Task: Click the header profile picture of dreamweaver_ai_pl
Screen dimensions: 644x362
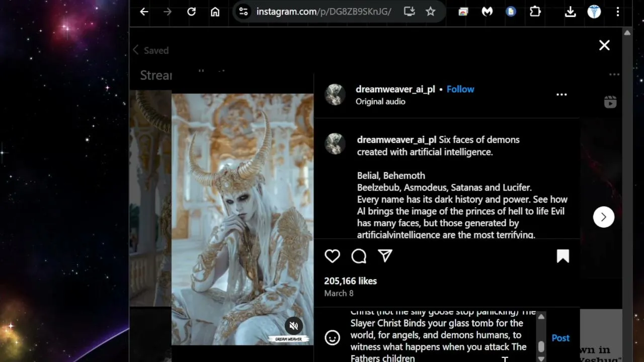Action: coord(335,95)
